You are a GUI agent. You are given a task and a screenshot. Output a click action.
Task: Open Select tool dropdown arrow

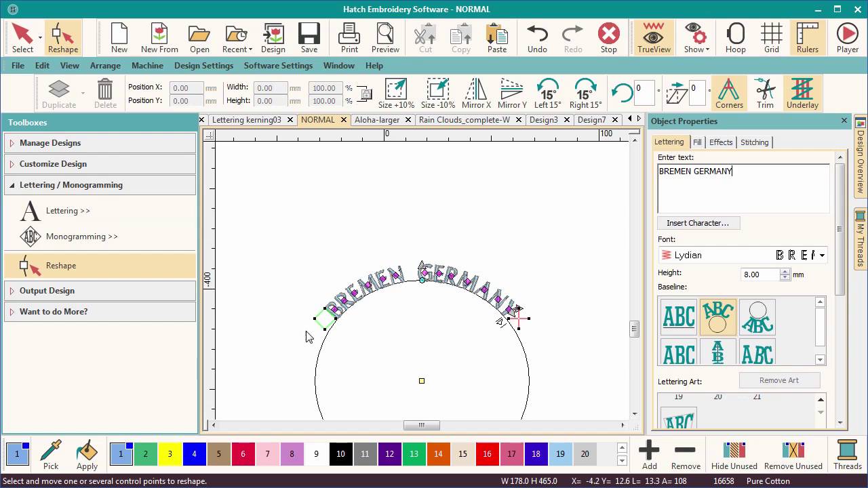coord(41,37)
